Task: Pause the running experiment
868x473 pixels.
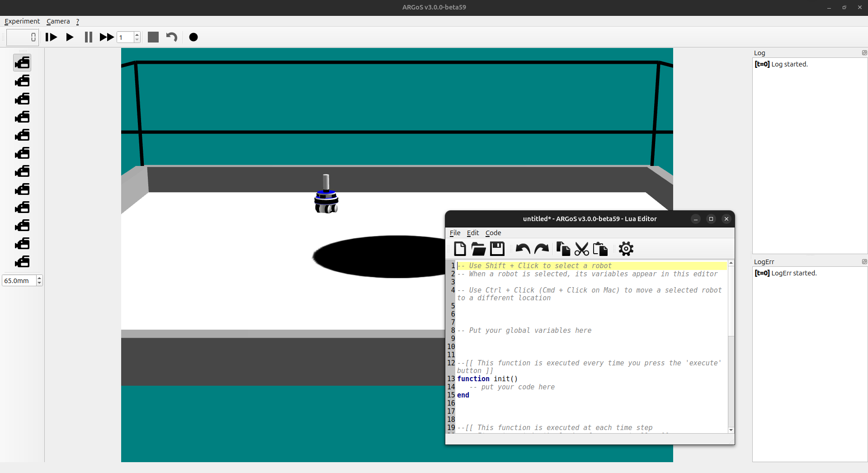Action: pos(88,37)
